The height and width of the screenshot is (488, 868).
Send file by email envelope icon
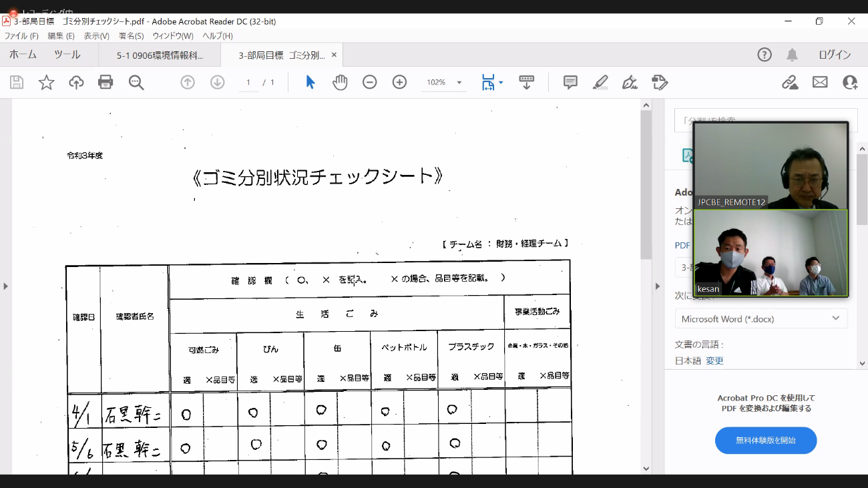[x=820, y=82]
